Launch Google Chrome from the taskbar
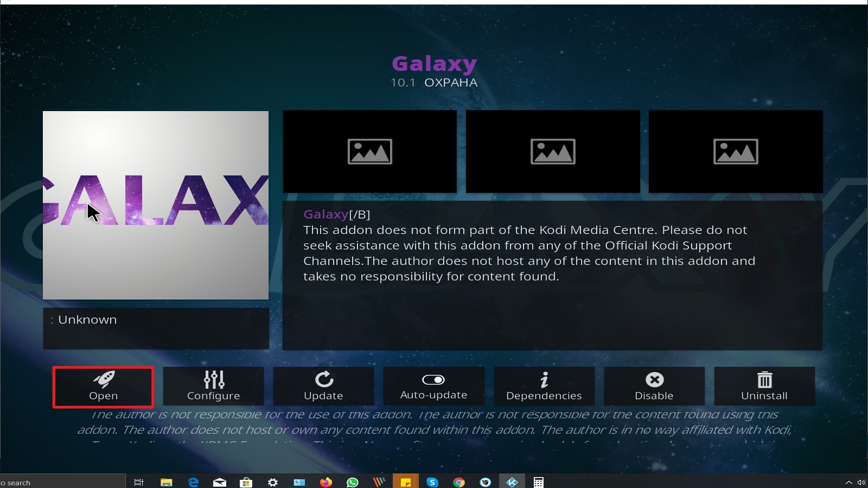 pos(459,482)
